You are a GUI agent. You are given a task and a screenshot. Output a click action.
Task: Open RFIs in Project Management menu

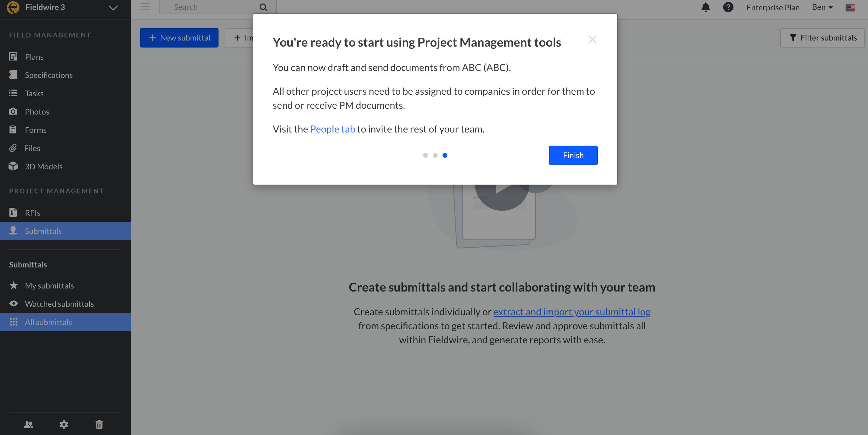32,213
